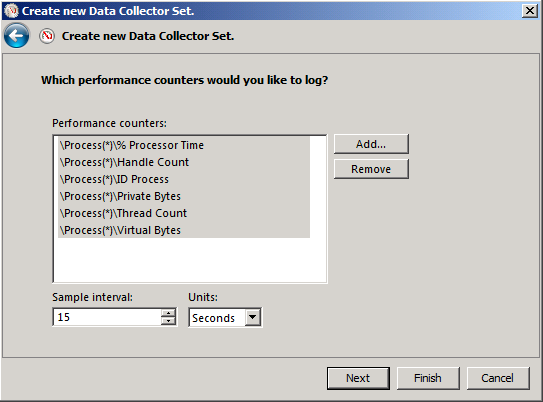Proceed with the Next button
The height and width of the screenshot is (402, 543).
point(358,378)
